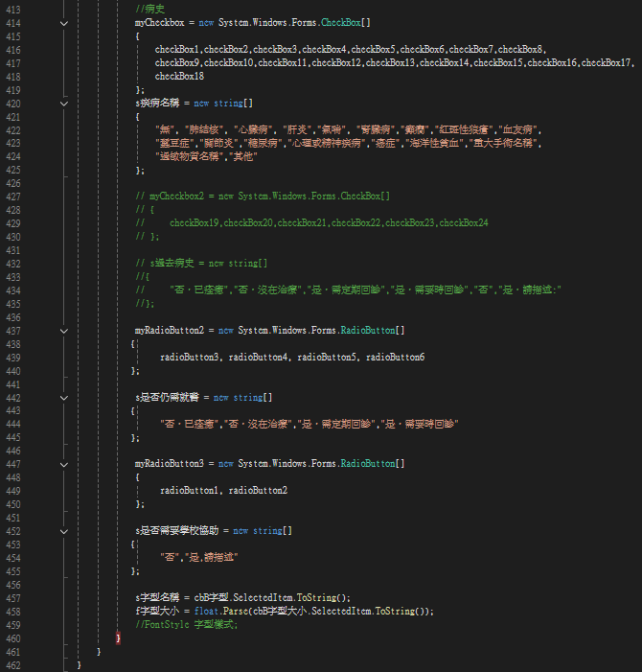Click commented checkBox24 on line 429

click(464, 222)
